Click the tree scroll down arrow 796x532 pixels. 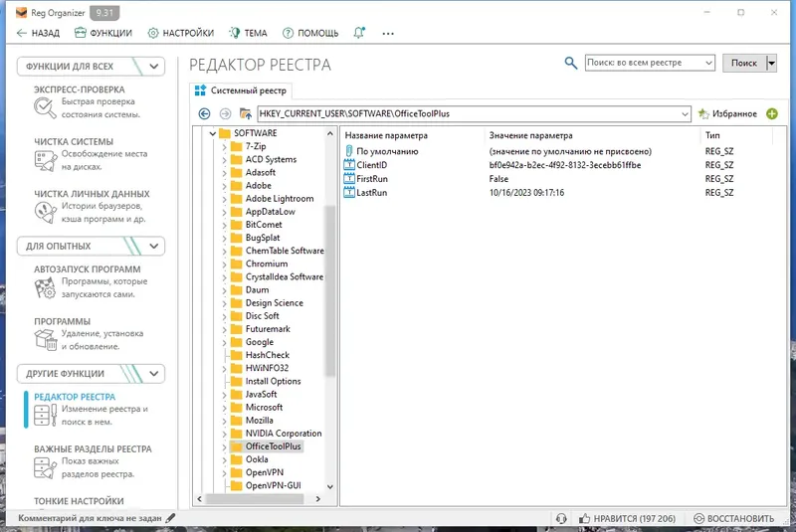tap(330, 486)
